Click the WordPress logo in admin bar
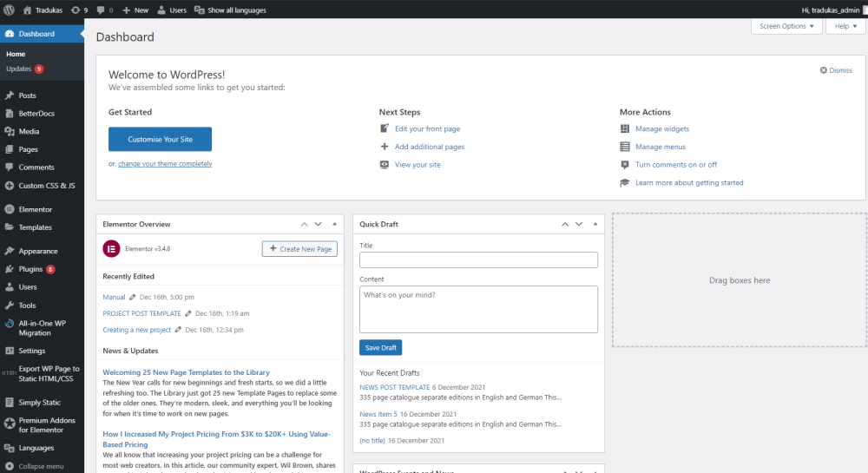This screenshot has height=473, width=868. (x=10, y=10)
